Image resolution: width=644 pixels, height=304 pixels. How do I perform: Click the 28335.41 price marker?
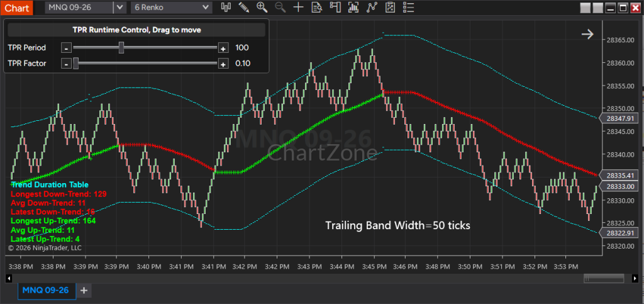(619, 176)
